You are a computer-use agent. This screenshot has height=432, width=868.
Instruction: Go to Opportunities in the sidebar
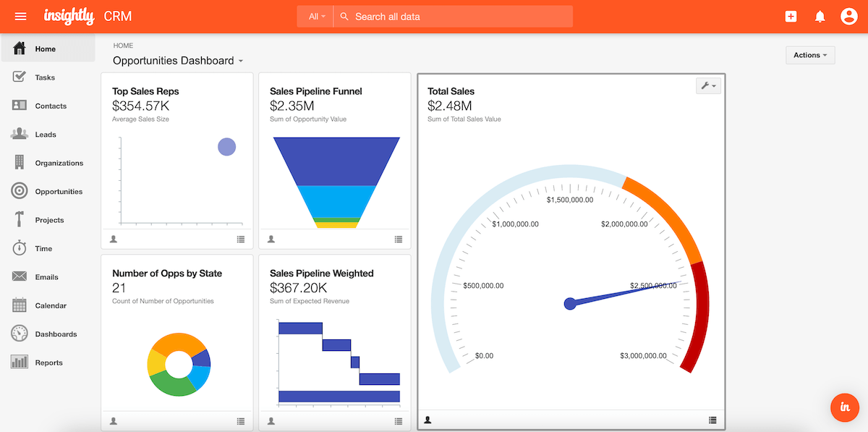coord(59,192)
